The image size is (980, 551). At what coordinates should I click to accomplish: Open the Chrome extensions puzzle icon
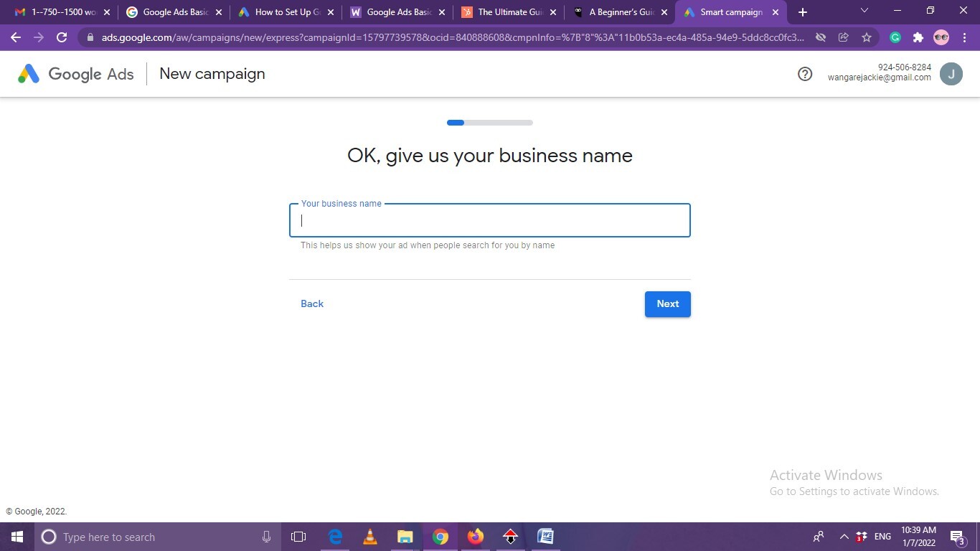[x=918, y=37]
